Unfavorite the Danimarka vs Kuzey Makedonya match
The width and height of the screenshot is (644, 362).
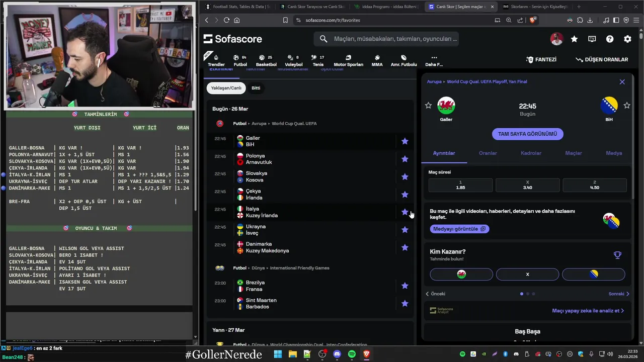point(405,247)
